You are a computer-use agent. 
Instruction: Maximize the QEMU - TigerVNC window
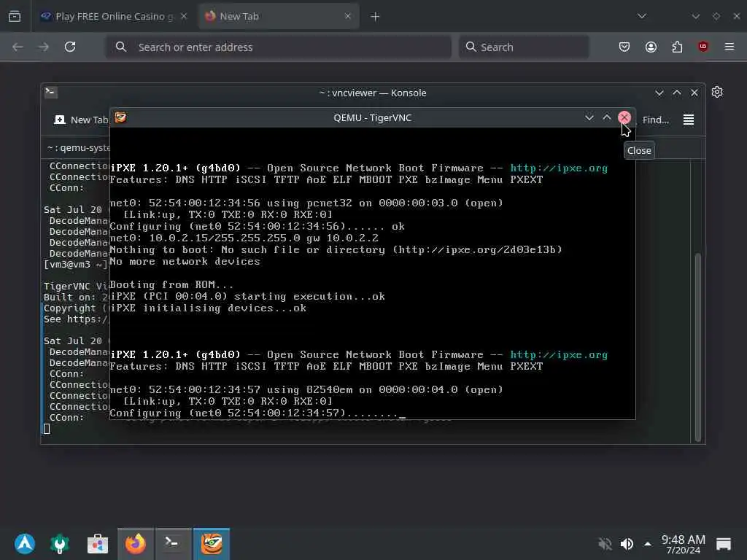[x=606, y=117]
